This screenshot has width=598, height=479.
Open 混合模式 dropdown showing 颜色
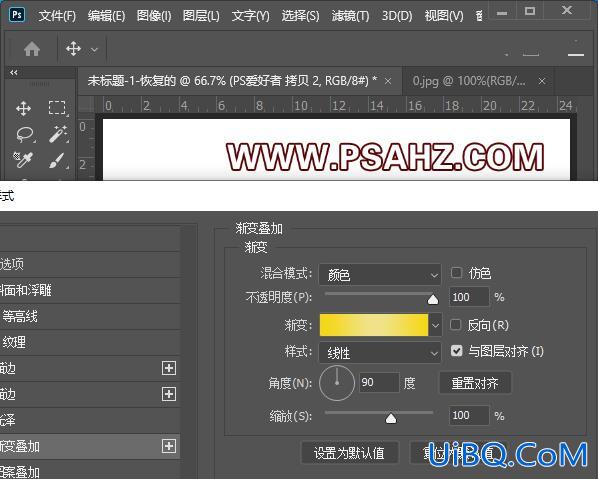380,275
